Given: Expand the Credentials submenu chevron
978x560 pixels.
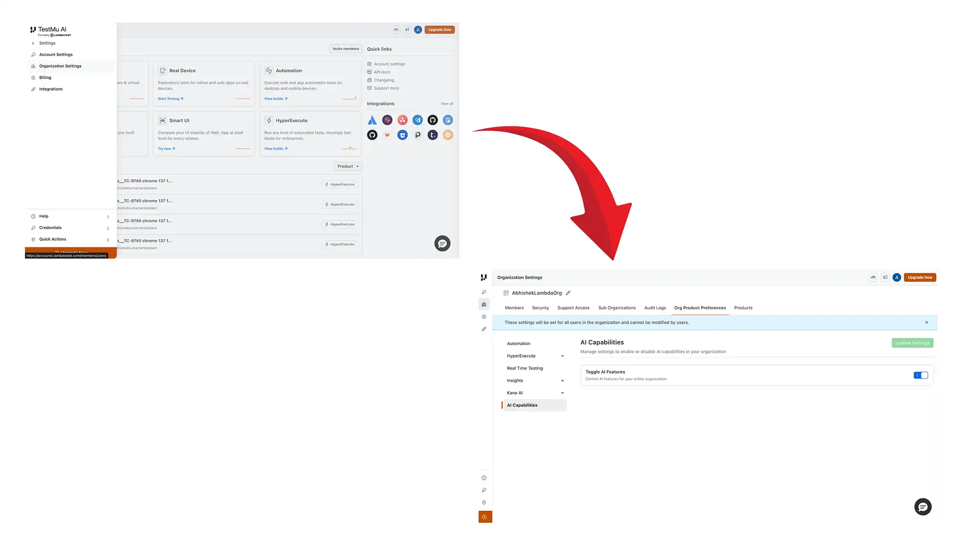Looking at the screenshot, I should [x=108, y=228].
